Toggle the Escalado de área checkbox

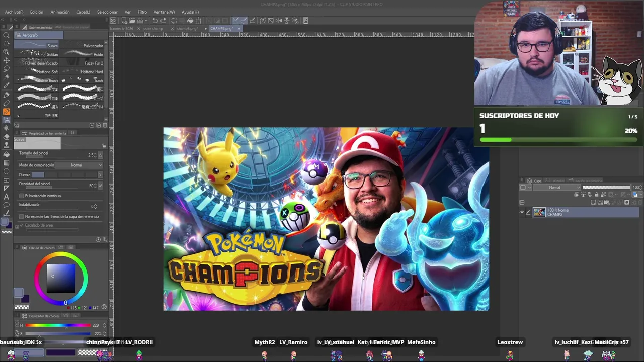point(22,225)
